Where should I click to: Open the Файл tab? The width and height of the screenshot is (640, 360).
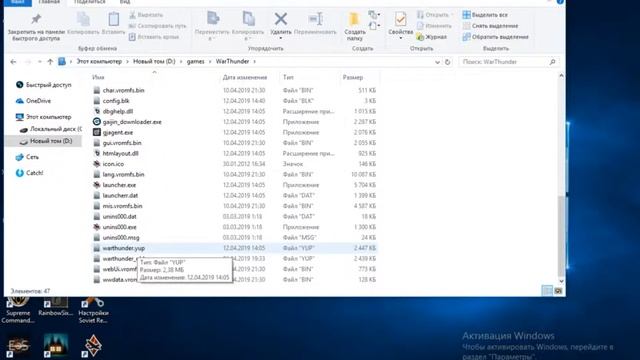coord(18,2)
